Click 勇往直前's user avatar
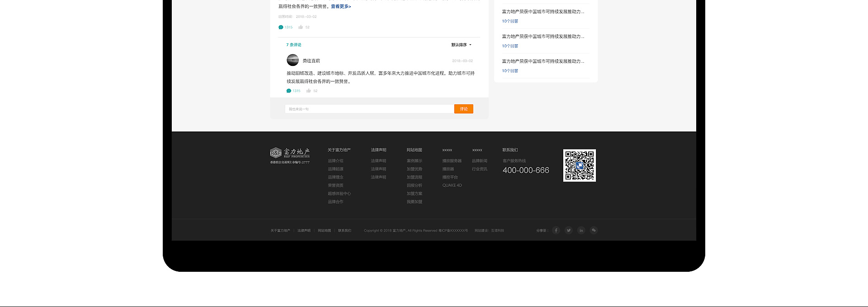Screen dimensions: 868x307 [292, 60]
